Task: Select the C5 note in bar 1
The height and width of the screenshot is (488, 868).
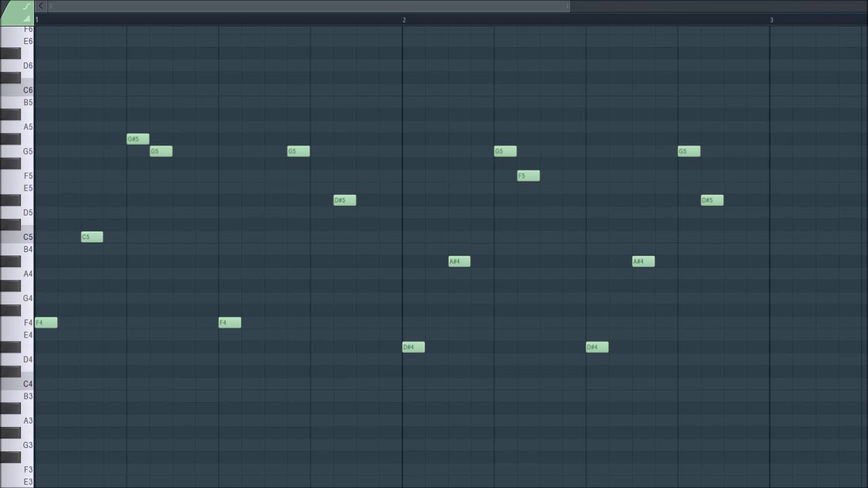Action: pos(92,237)
